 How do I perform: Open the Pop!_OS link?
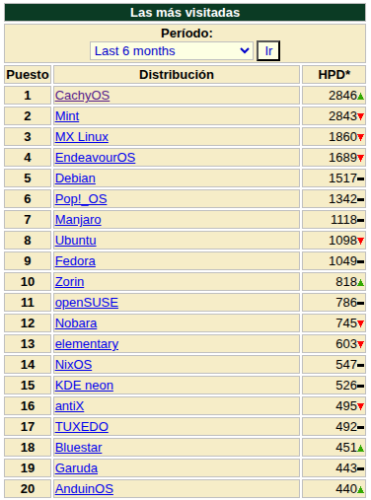tap(81, 199)
